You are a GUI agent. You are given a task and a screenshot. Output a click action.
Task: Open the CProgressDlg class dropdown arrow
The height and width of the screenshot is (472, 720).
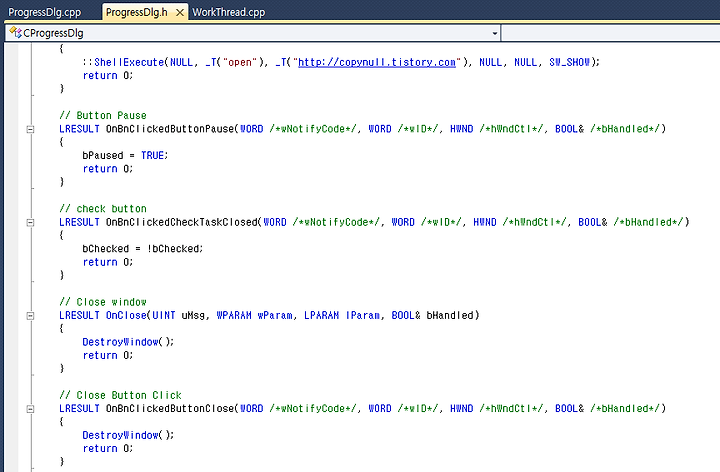pos(495,33)
